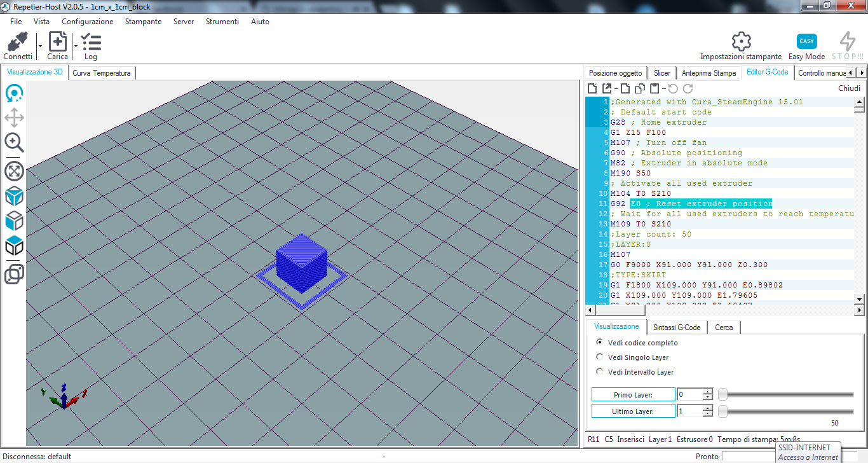Open the Stampante menu
The height and width of the screenshot is (463, 868).
[x=143, y=22]
